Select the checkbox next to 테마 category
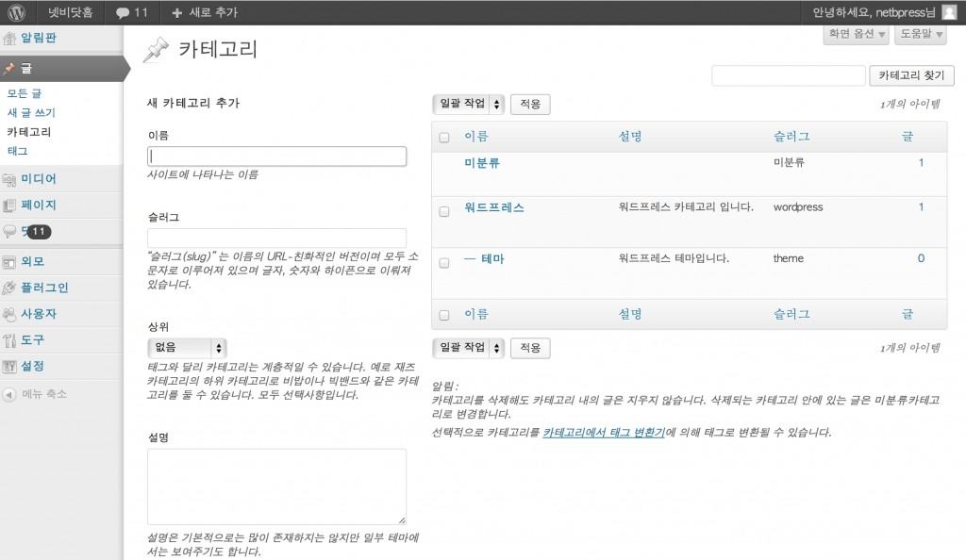Image resolution: width=966 pixels, height=560 pixels. [x=444, y=263]
